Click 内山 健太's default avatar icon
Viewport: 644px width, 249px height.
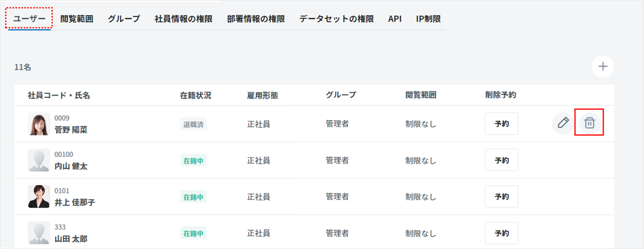coord(39,160)
